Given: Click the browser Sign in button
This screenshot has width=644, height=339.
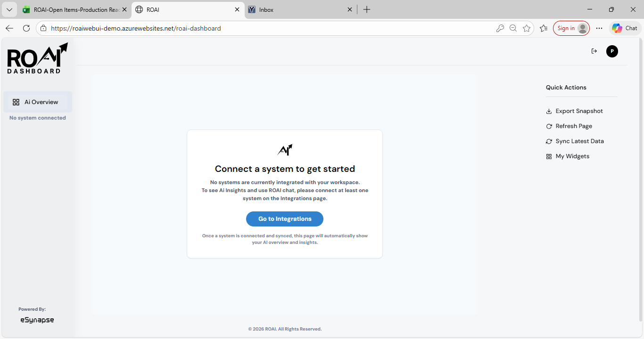Looking at the screenshot, I should tap(571, 28).
